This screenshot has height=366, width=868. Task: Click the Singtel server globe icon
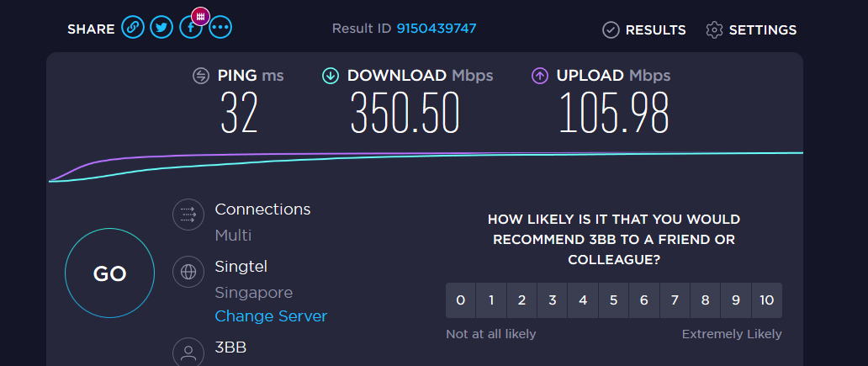click(188, 272)
